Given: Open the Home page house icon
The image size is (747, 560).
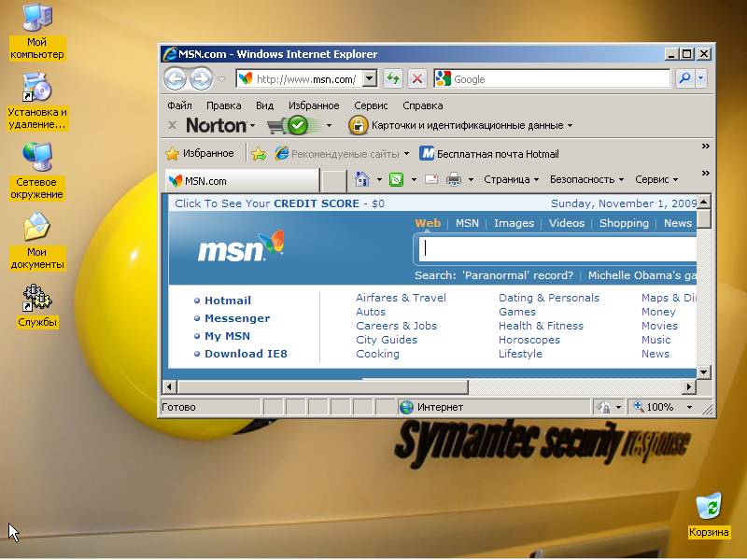Looking at the screenshot, I should (x=362, y=179).
